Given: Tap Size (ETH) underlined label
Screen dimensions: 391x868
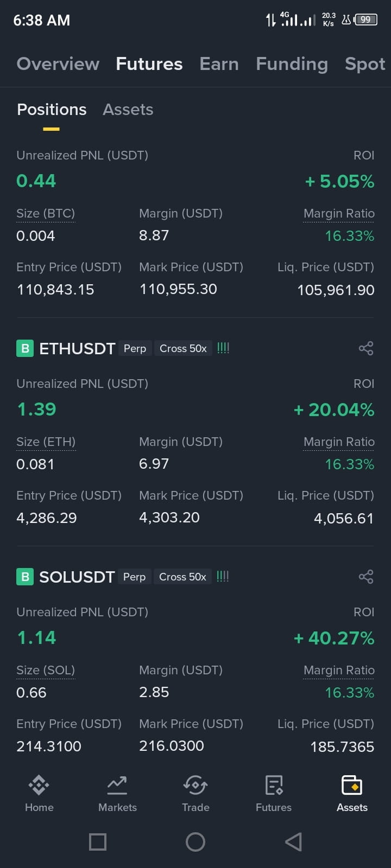Looking at the screenshot, I should click(46, 442).
